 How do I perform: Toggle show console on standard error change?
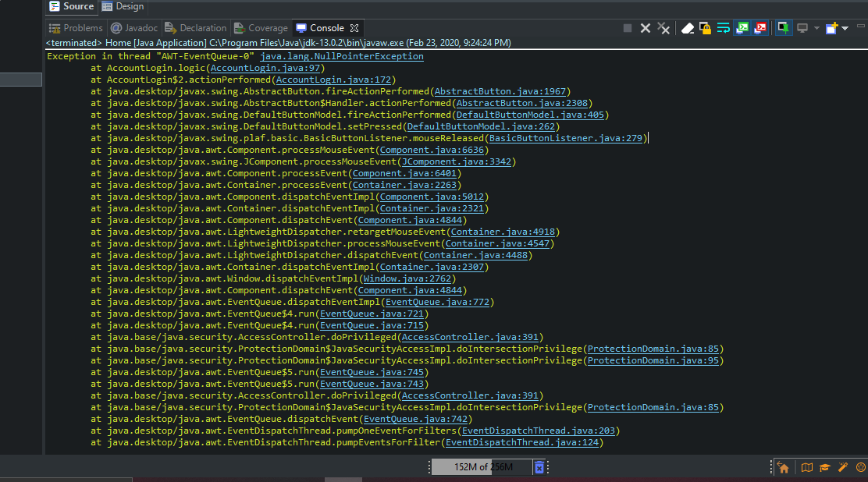[x=760, y=28]
